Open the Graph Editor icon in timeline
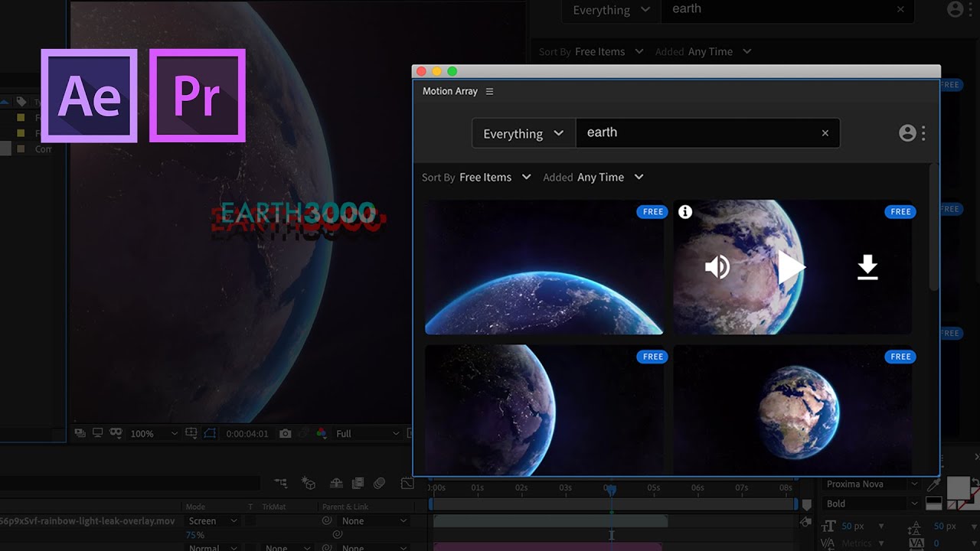 [407, 483]
